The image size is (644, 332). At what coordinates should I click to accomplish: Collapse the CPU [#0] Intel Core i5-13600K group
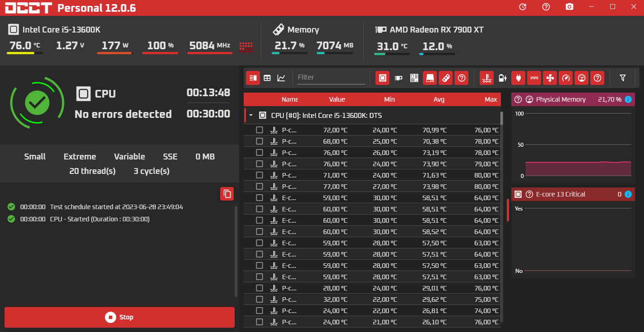coord(251,116)
